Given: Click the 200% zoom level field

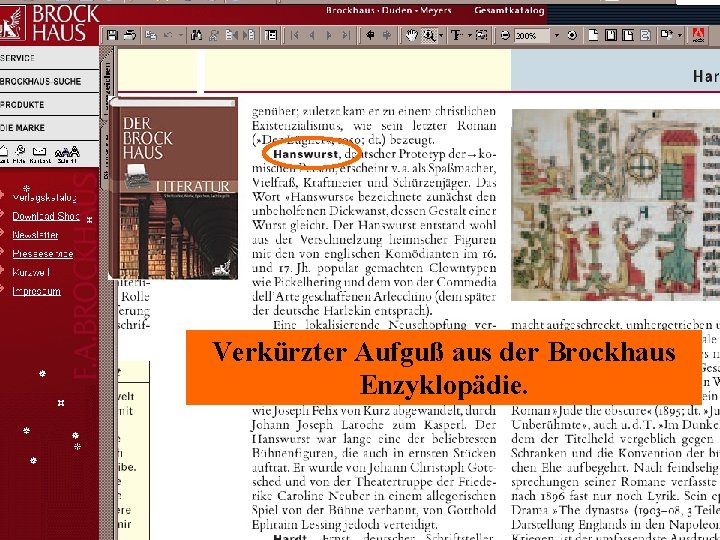Looking at the screenshot, I should [x=532, y=35].
